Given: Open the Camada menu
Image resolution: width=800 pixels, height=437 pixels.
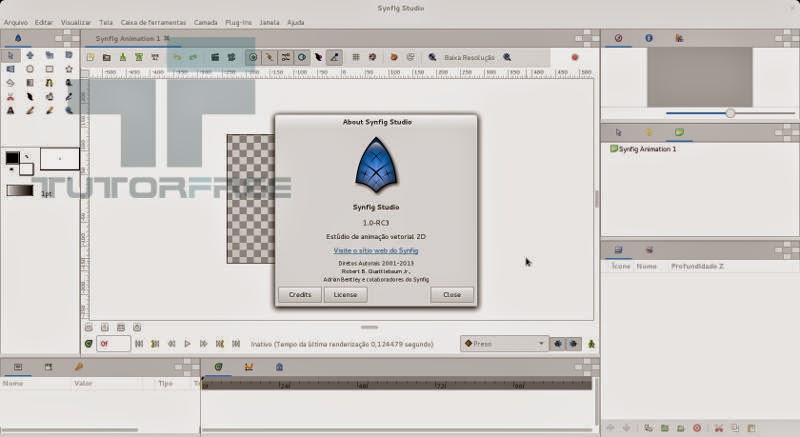Looking at the screenshot, I should click(206, 22).
